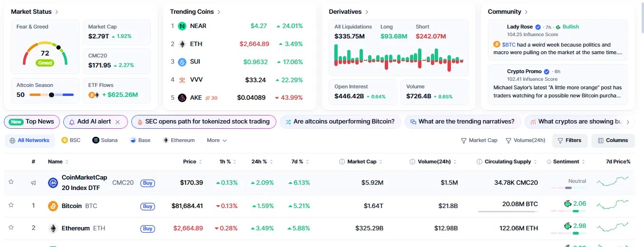Image resolution: width=644 pixels, height=247 pixels.
Task: Click the Volume(24h) filter
Action: click(x=525, y=141)
